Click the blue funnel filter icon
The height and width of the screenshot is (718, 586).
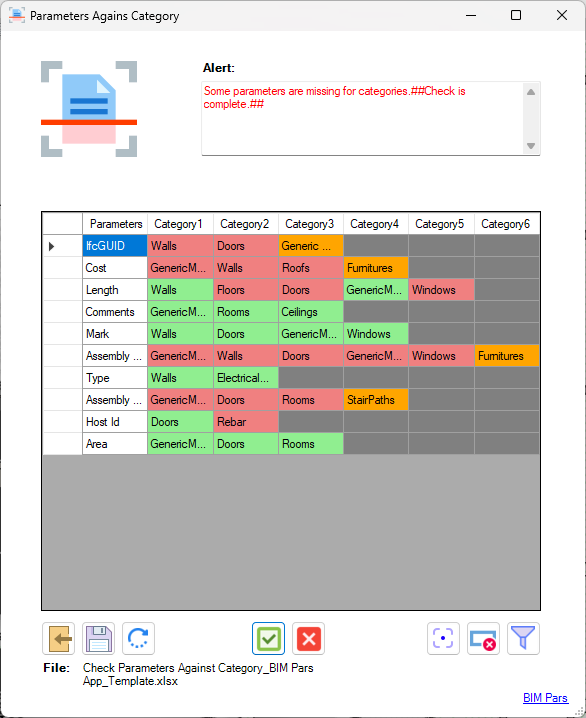523,638
